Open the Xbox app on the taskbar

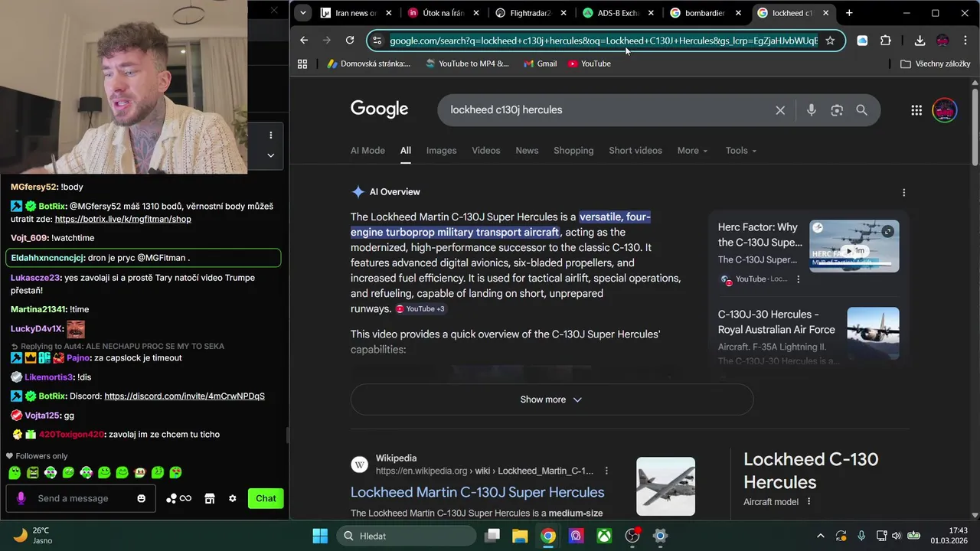[x=604, y=536]
